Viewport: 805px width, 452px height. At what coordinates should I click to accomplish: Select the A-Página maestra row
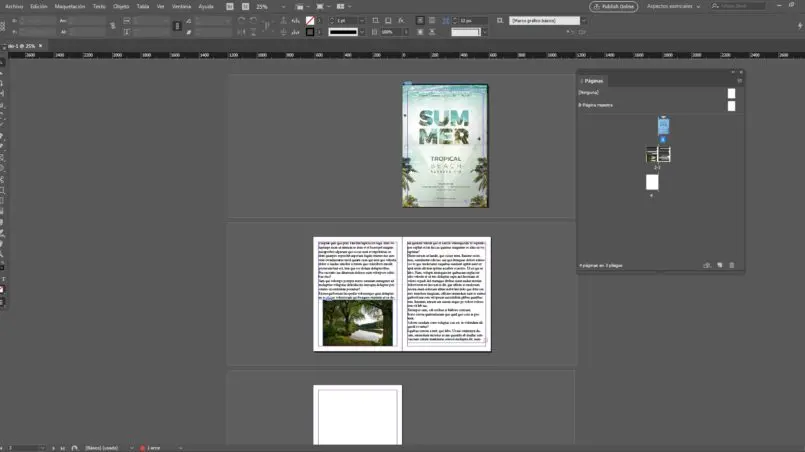tap(660, 105)
